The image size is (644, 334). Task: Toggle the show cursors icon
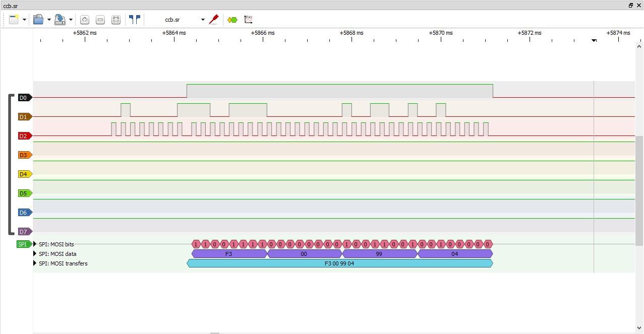(135, 20)
